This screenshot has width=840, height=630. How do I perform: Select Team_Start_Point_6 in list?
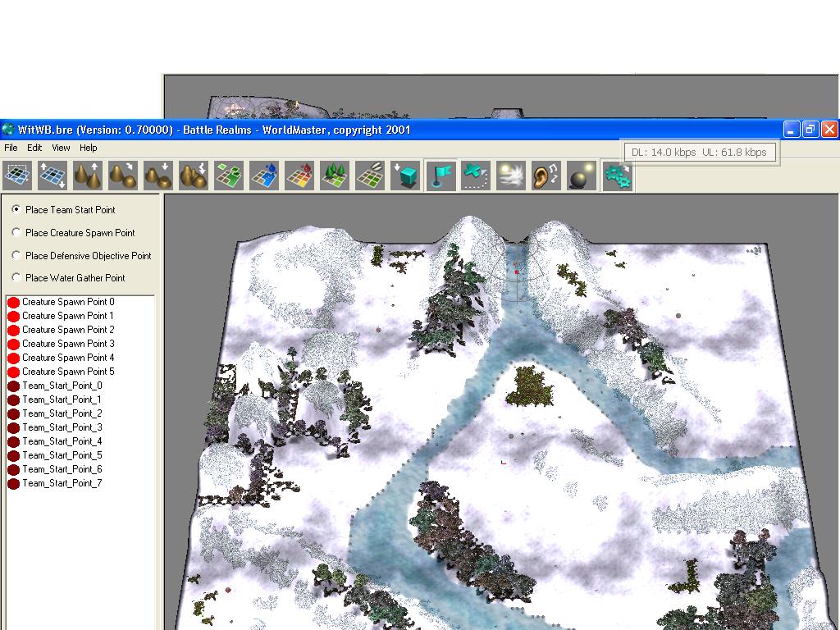[x=55, y=469]
